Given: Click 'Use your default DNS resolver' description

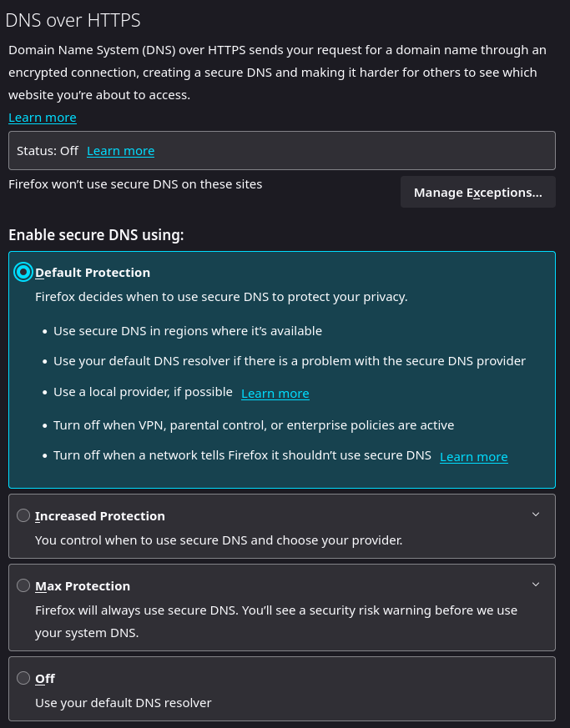Looking at the screenshot, I should click(124, 703).
